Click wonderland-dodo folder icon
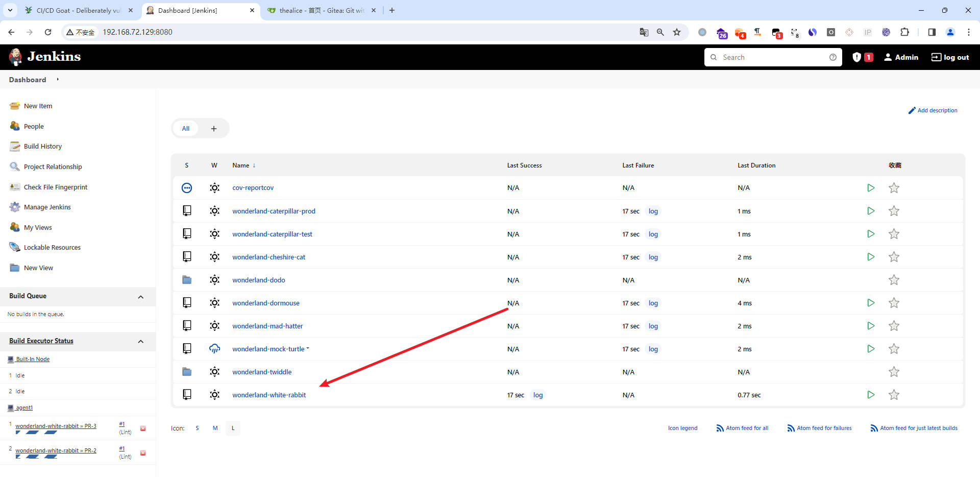 (x=187, y=280)
